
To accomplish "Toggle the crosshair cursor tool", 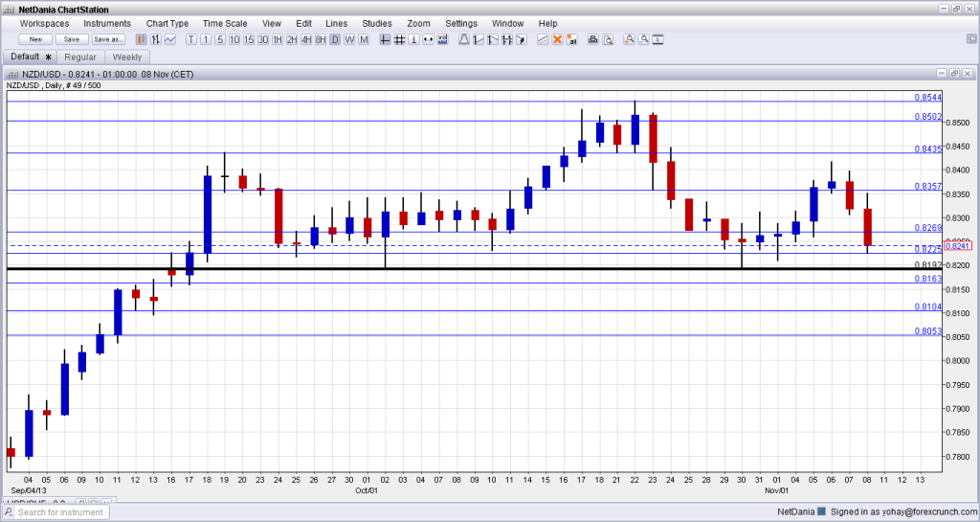I will [x=385, y=39].
